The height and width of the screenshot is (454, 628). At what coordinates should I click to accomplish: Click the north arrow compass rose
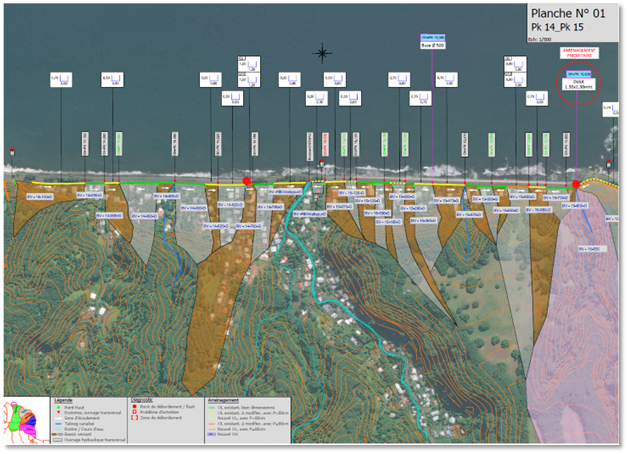pyautogui.click(x=322, y=53)
